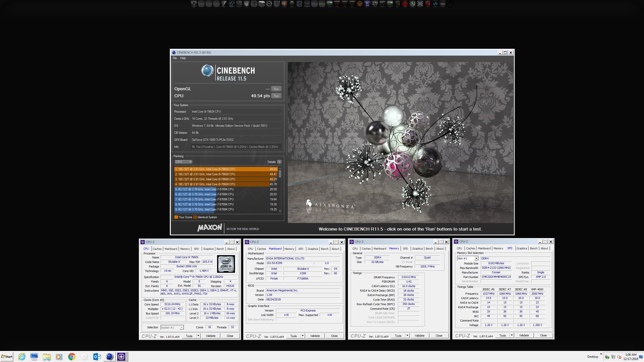Open Tools dropdown arrow in Memory CPU-Z window

point(407,336)
